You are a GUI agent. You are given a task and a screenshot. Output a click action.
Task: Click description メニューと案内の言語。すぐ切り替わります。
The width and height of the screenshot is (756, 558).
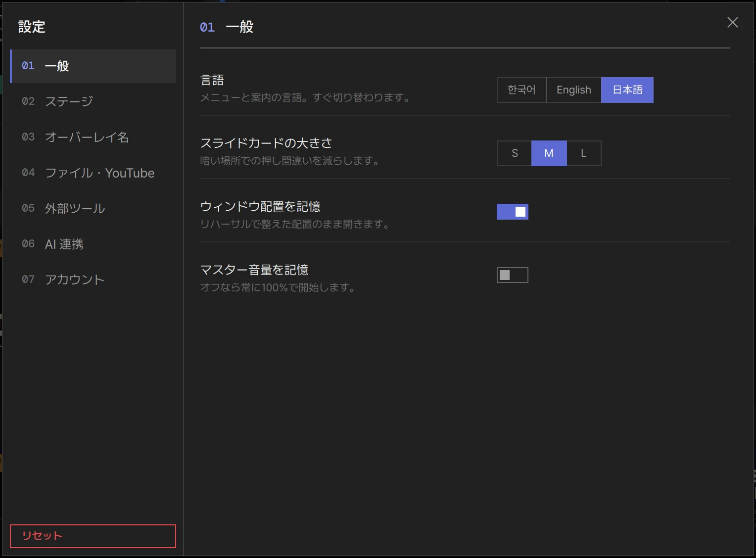305,97
